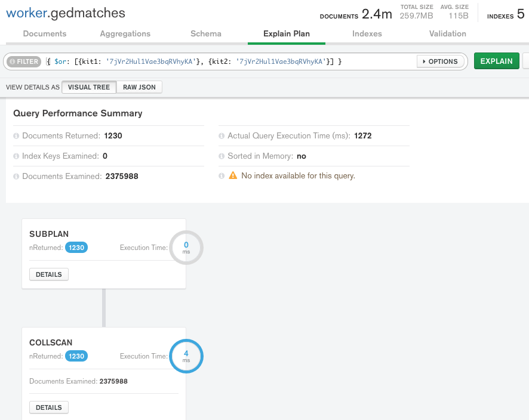Viewport: 529px width, 420px height.
Task: Expand the query Options panel
Action: pos(440,61)
